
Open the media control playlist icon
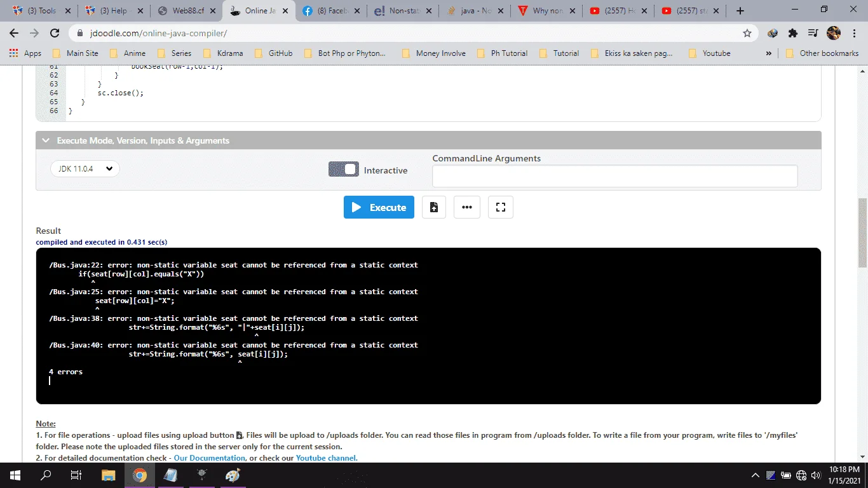pyautogui.click(x=813, y=33)
